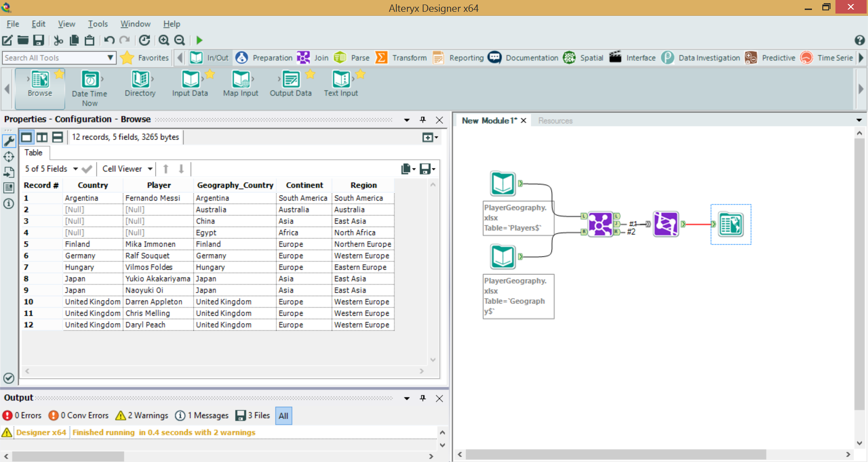Select the Date Time Now tool
868x462 pixels.
click(90, 88)
